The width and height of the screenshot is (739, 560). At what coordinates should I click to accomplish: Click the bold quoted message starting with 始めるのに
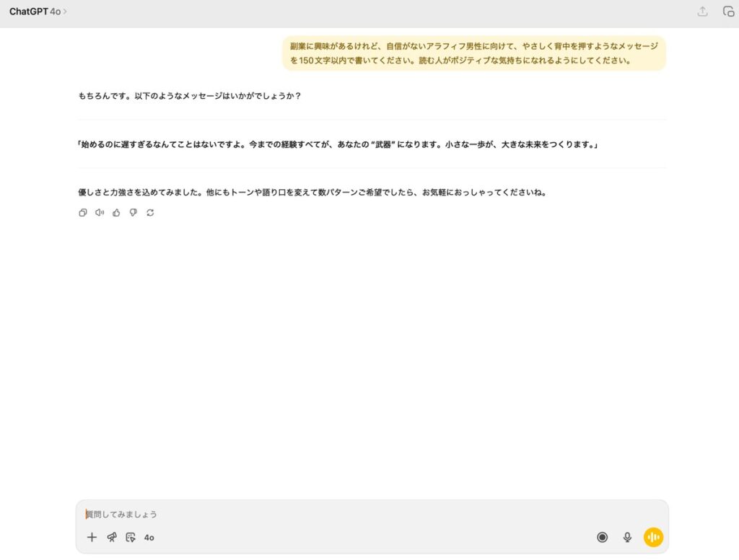[338, 144]
